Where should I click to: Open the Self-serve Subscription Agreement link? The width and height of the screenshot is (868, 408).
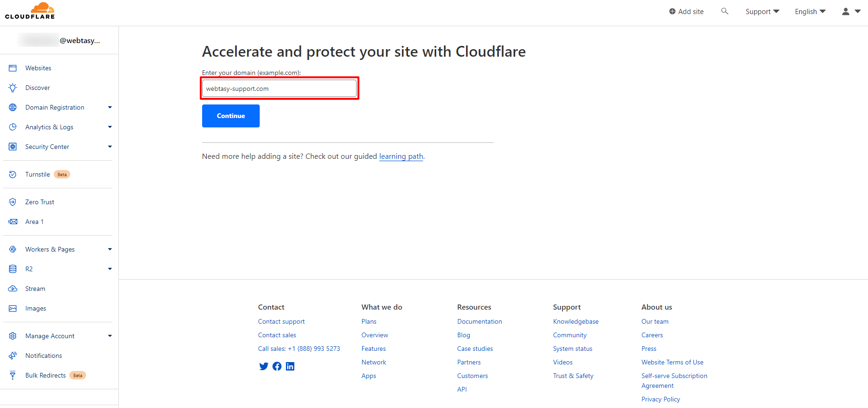tap(674, 381)
